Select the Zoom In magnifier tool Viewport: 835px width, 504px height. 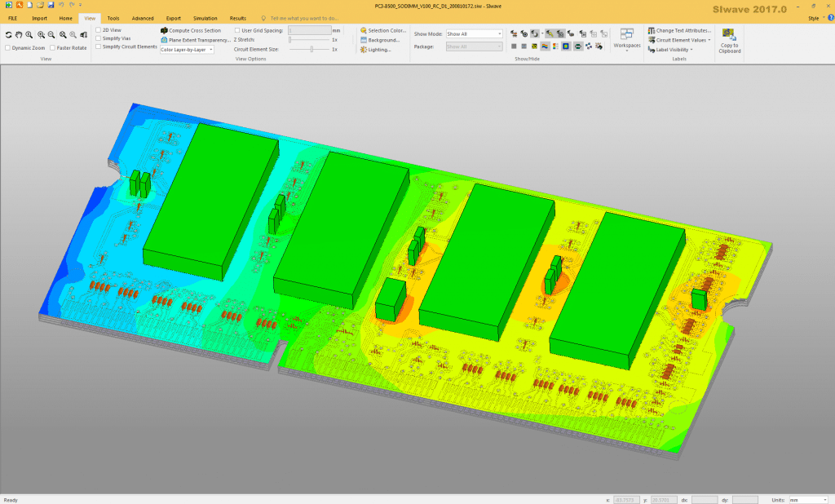[x=39, y=33]
